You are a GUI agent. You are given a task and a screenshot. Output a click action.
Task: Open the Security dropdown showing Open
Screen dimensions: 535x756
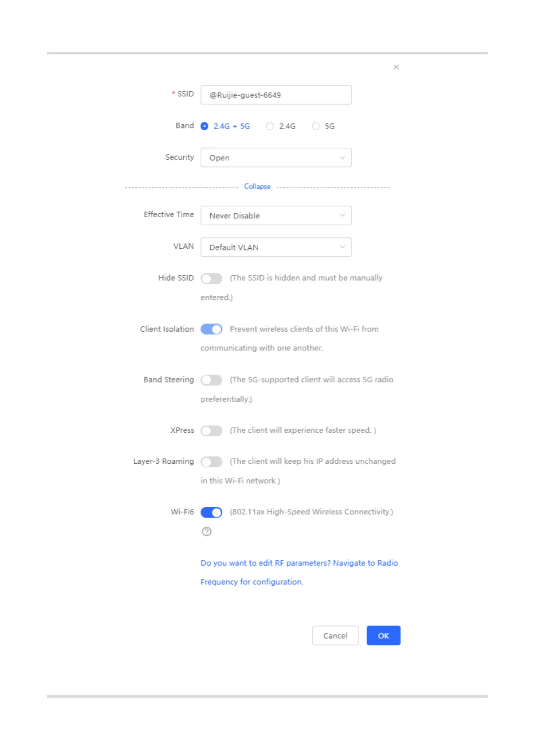coord(276,158)
